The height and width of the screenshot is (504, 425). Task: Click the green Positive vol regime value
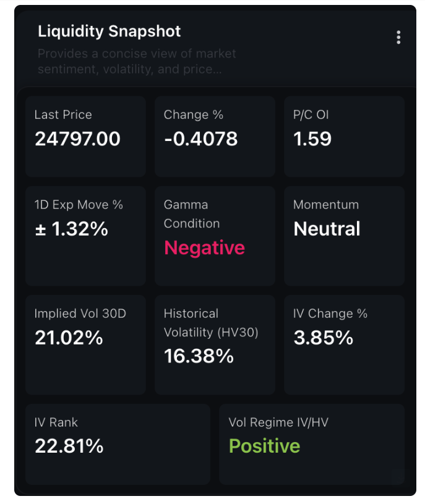tap(264, 446)
